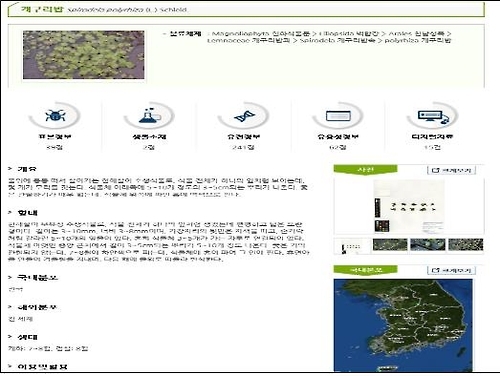
Task: Click the Korea satellite distribution map
Action: pyautogui.click(x=403, y=325)
